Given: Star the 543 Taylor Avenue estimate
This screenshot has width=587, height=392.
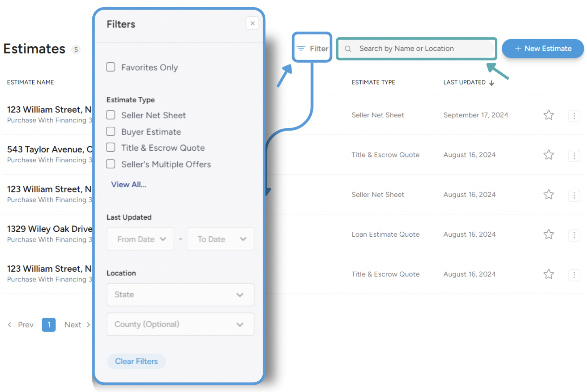Looking at the screenshot, I should (548, 155).
